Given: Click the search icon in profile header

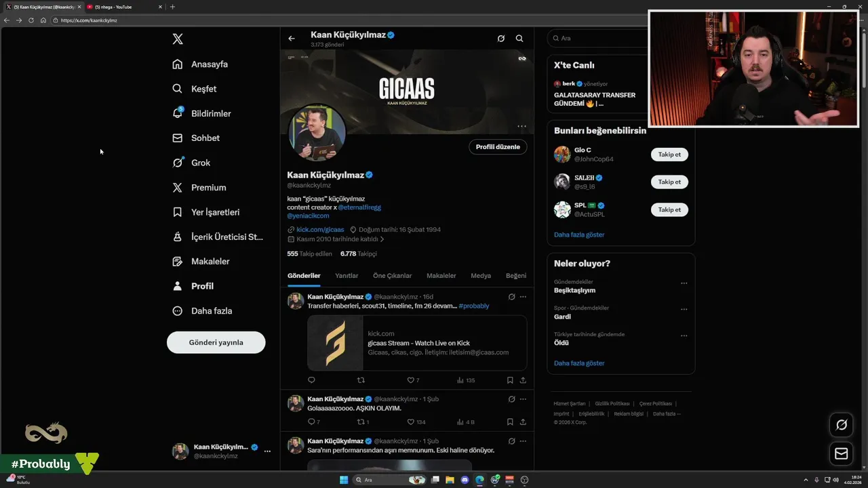Looking at the screenshot, I should [x=519, y=39].
